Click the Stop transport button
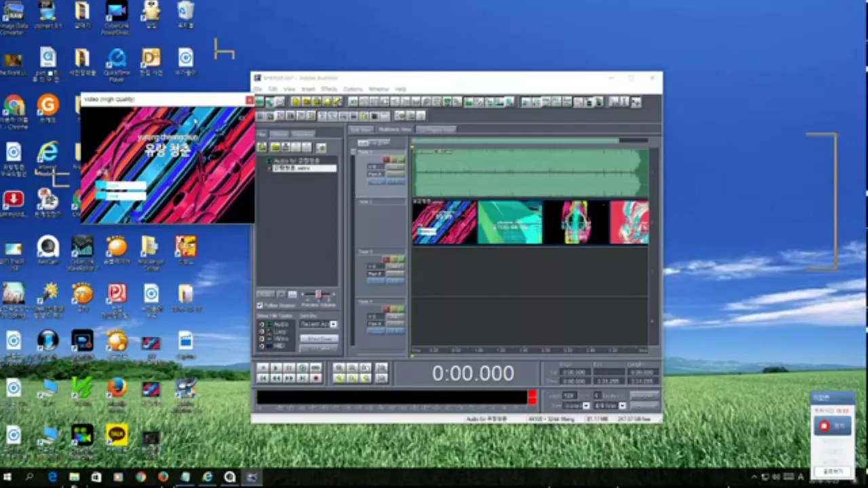Image resolution: width=868 pixels, height=488 pixels. pyautogui.click(x=262, y=367)
